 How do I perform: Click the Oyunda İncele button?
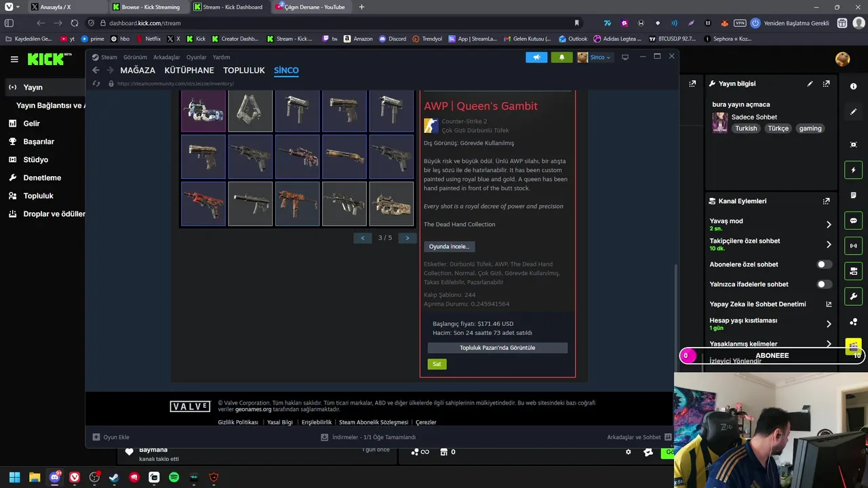pos(449,247)
